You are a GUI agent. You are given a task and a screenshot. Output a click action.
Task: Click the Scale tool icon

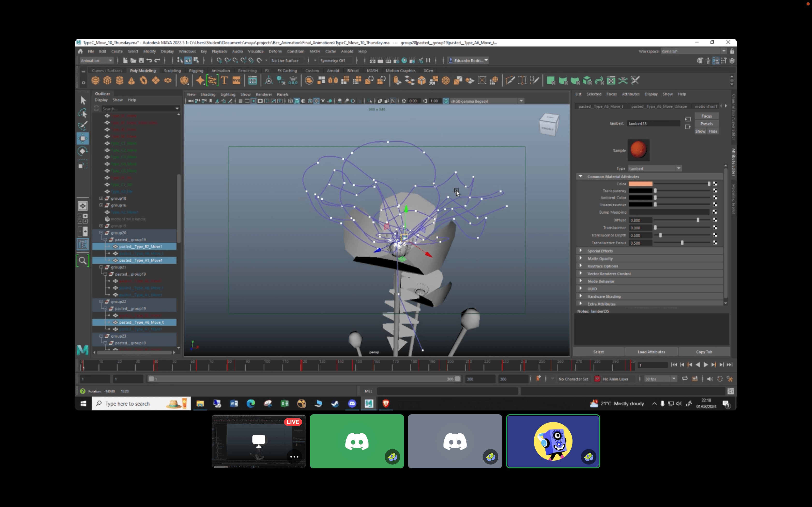coord(83,165)
